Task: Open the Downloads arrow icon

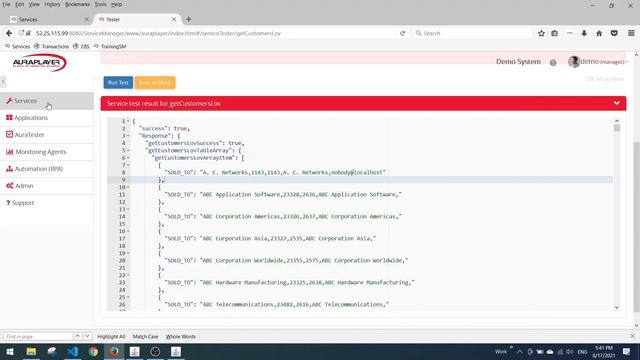Action: 584,33
